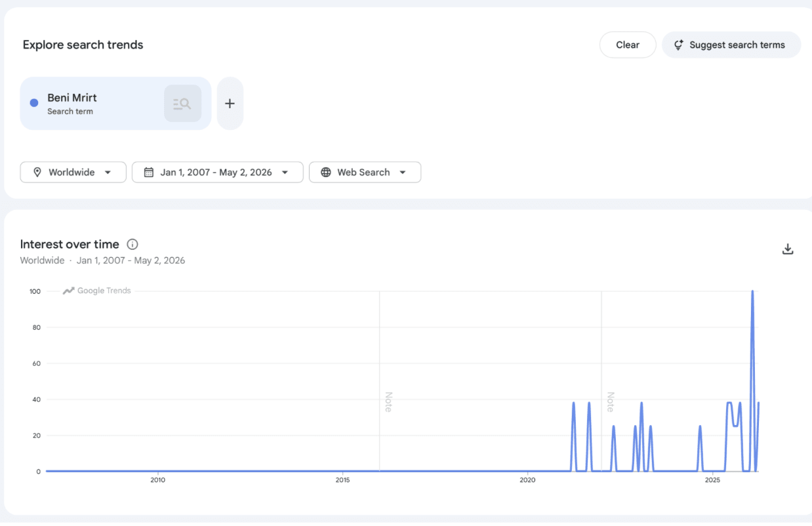Click the Note marker near 2022
This screenshot has width=812, height=526.
[610, 402]
